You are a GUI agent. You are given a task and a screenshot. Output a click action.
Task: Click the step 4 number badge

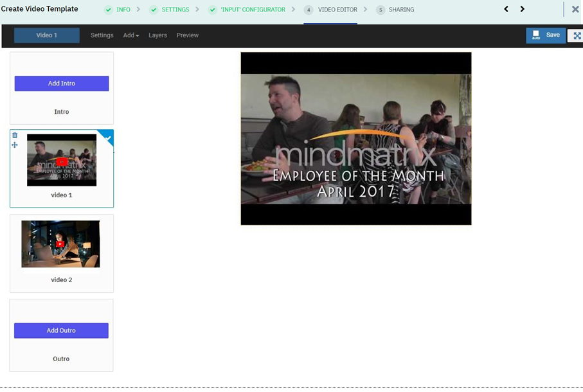tap(309, 10)
